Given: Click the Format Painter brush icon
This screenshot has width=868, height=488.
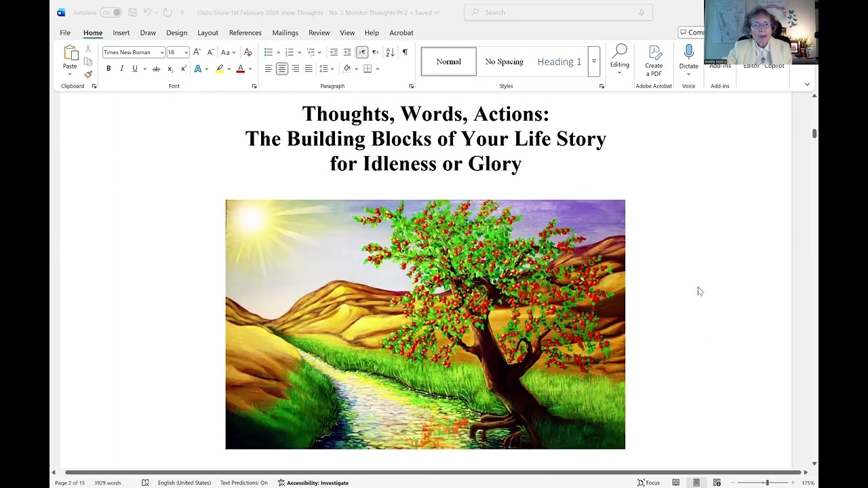Looking at the screenshot, I should [x=88, y=75].
